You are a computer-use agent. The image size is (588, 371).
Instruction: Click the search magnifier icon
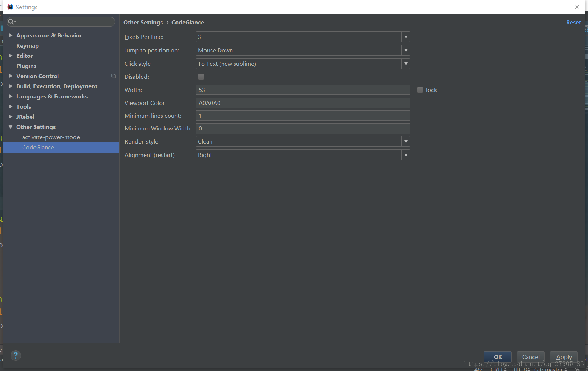point(12,22)
